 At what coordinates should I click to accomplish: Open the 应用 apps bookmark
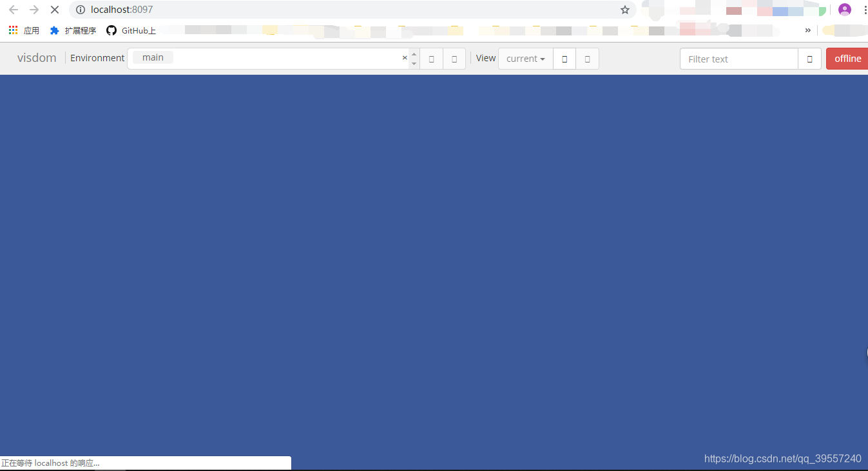pyautogui.click(x=24, y=30)
